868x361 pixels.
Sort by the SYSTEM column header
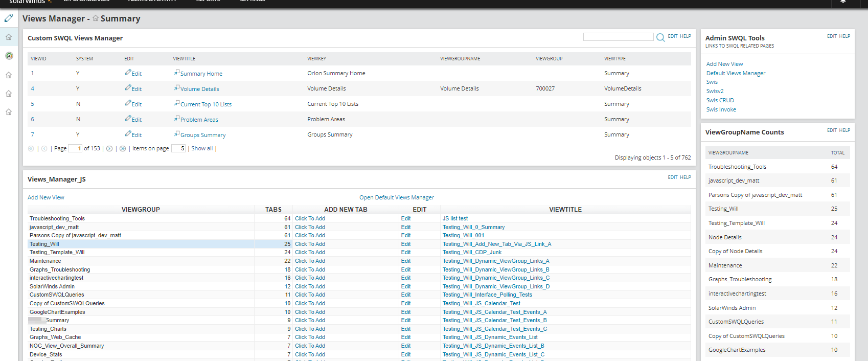coord(84,59)
